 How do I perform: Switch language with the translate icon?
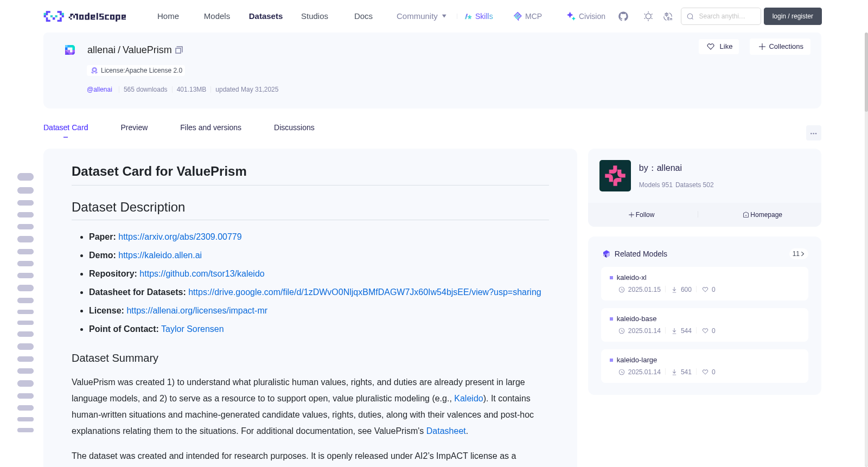[668, 16]
